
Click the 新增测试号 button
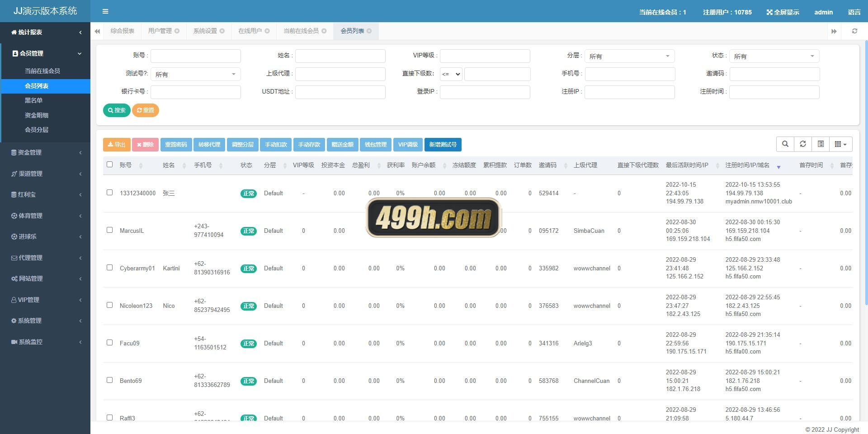[x=443, y=145]
